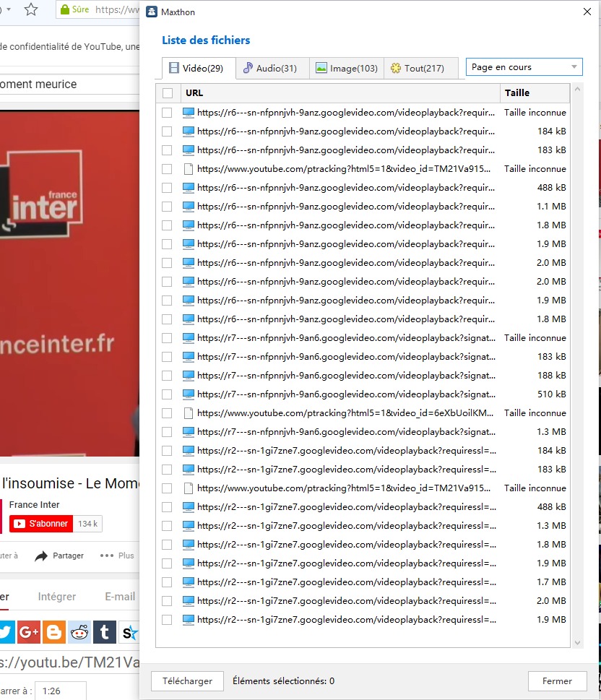Viewport: 601px width, 700px height.
Task: Click video icon of r2 488 kB row
Action: coord(189,507)
